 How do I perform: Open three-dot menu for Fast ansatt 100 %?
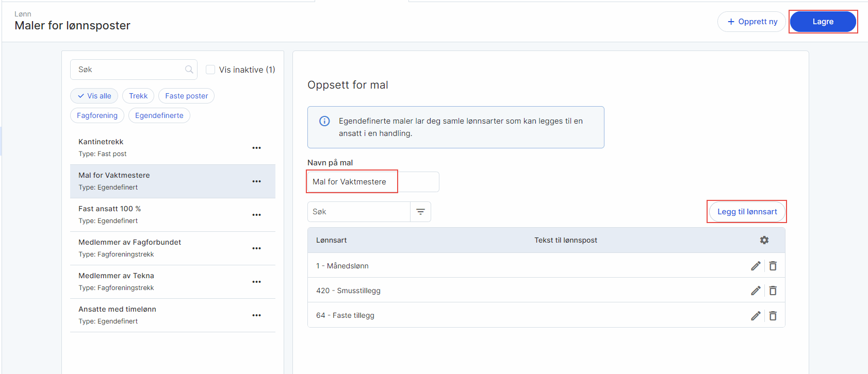[256, 215]
